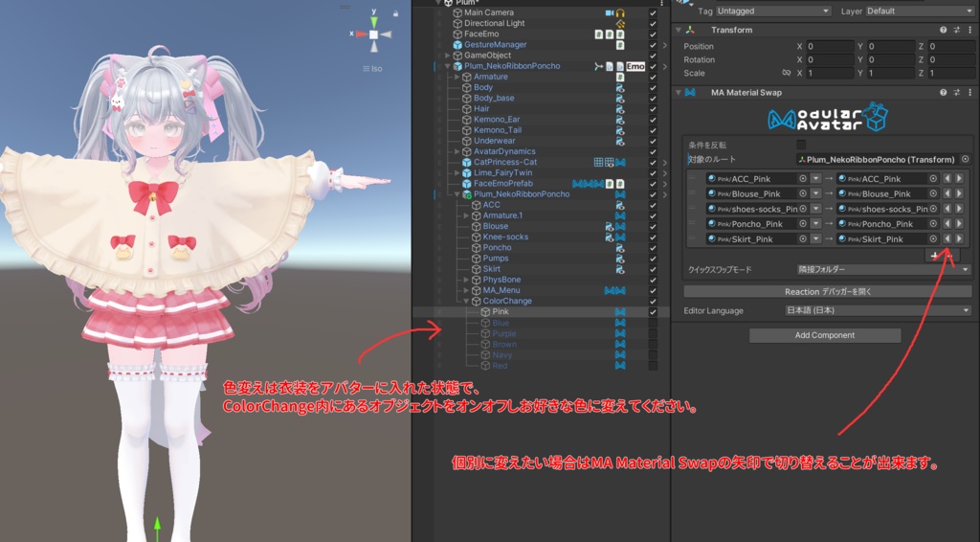The height and width of the screenshot is (542, 980).
Task: Click object picker for target root field
Action: pyautogui.click(x=965, y=159)
